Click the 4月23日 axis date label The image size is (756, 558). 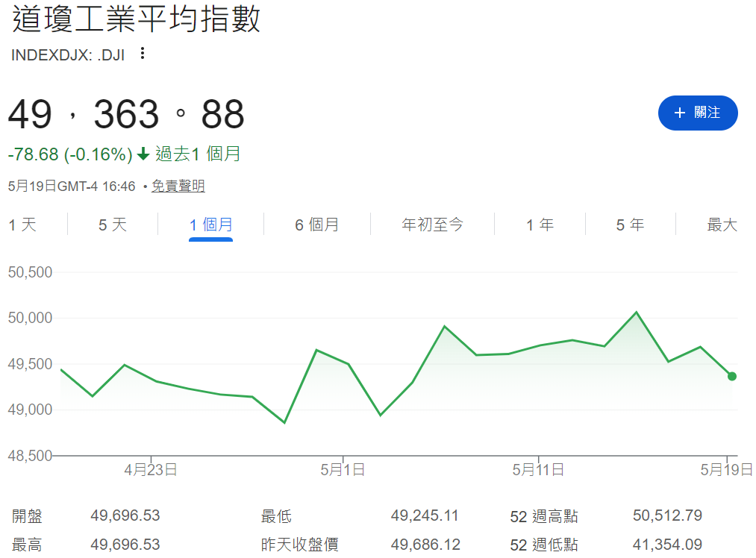pyautogui.click(x=151, y=470)
